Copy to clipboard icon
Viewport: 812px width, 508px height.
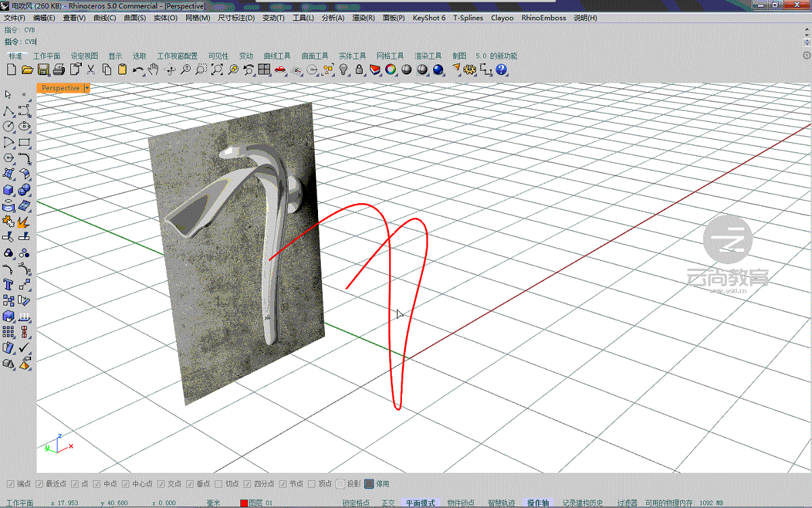tap(106, 69)
